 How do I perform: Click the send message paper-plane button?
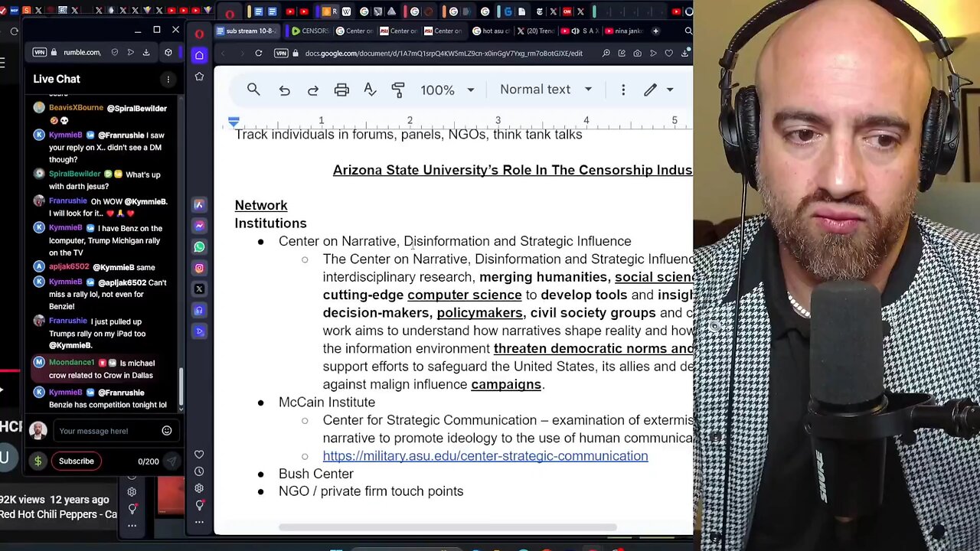[171, 461]
